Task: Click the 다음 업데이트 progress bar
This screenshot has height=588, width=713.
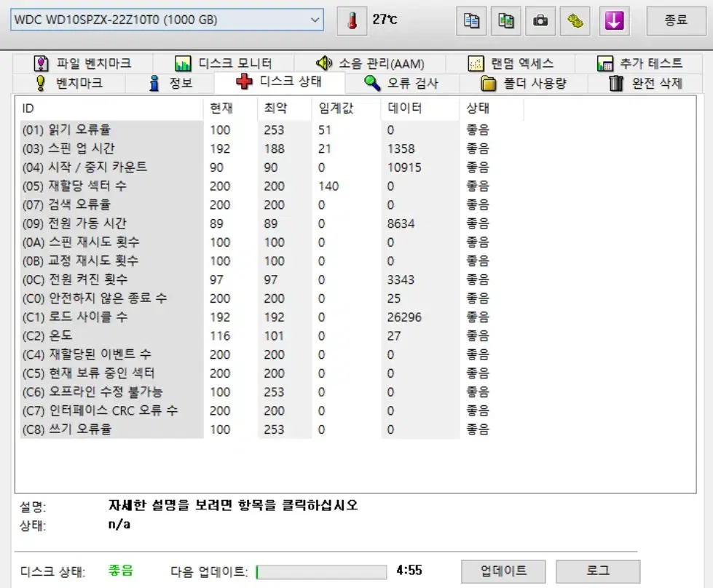Action: [323, 572]
